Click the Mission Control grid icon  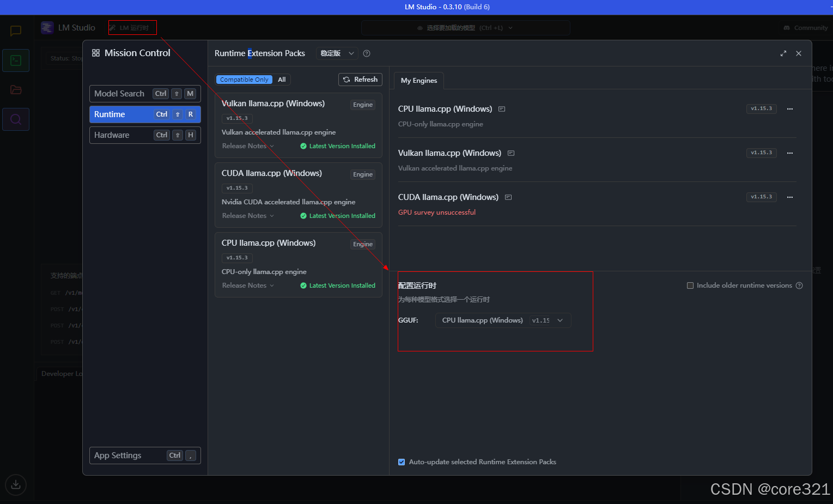pyautogui.click(x=96, y=53)
